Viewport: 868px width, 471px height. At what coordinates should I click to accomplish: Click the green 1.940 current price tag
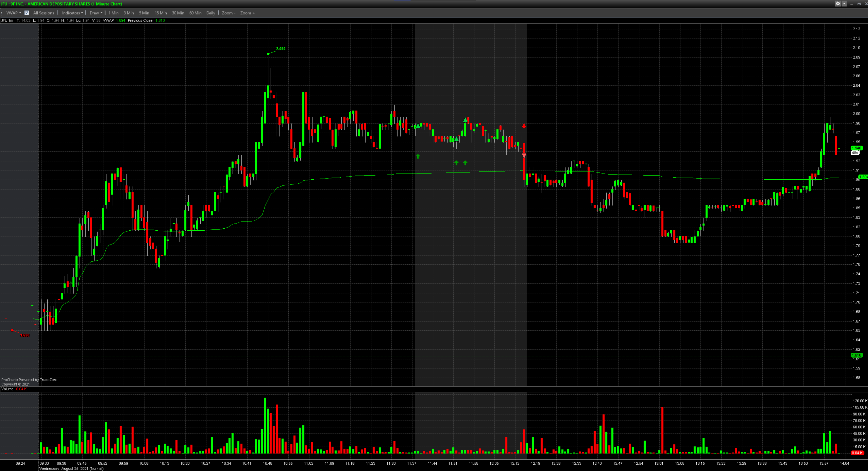[x=856, y=148]
